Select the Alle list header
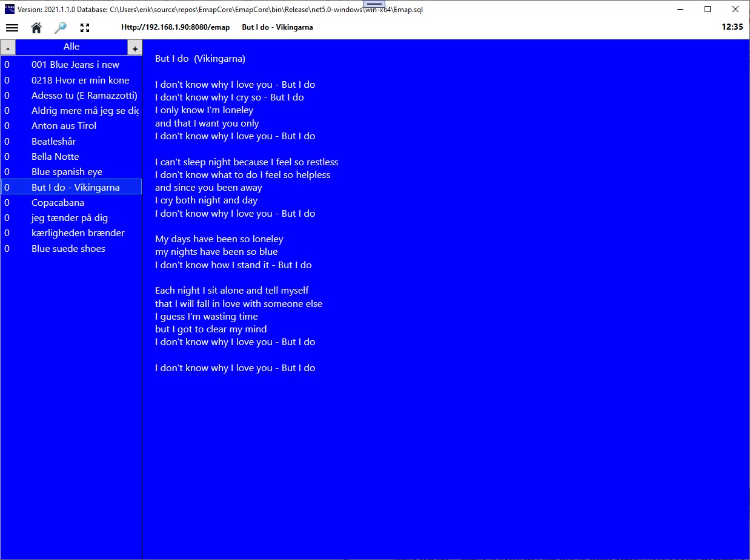Viewport: 750px width, 560px height. [71, 47]
